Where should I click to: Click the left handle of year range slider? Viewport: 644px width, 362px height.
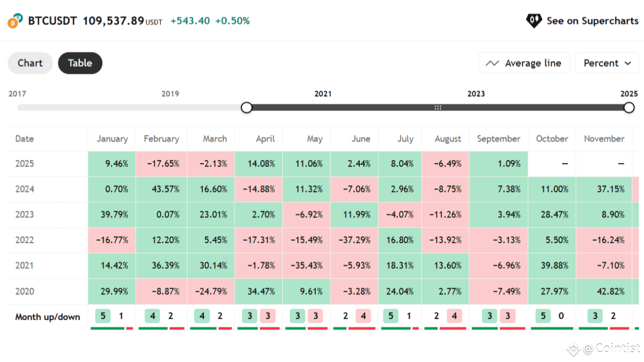[x=247, y=108]
